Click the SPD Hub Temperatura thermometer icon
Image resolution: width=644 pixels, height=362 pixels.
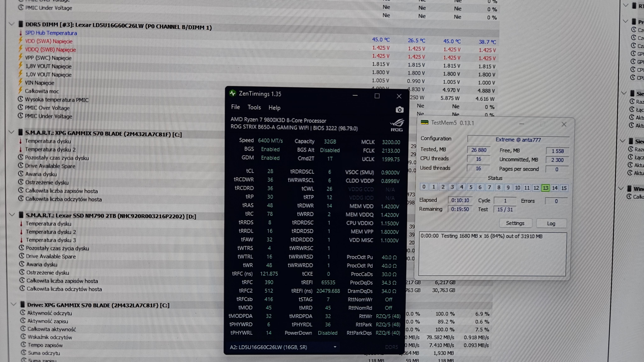point(20,33)
